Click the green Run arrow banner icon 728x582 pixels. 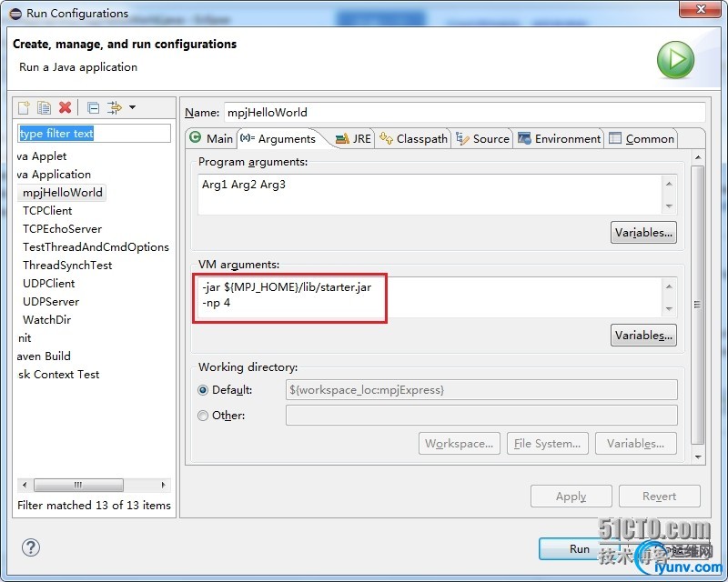675,60
